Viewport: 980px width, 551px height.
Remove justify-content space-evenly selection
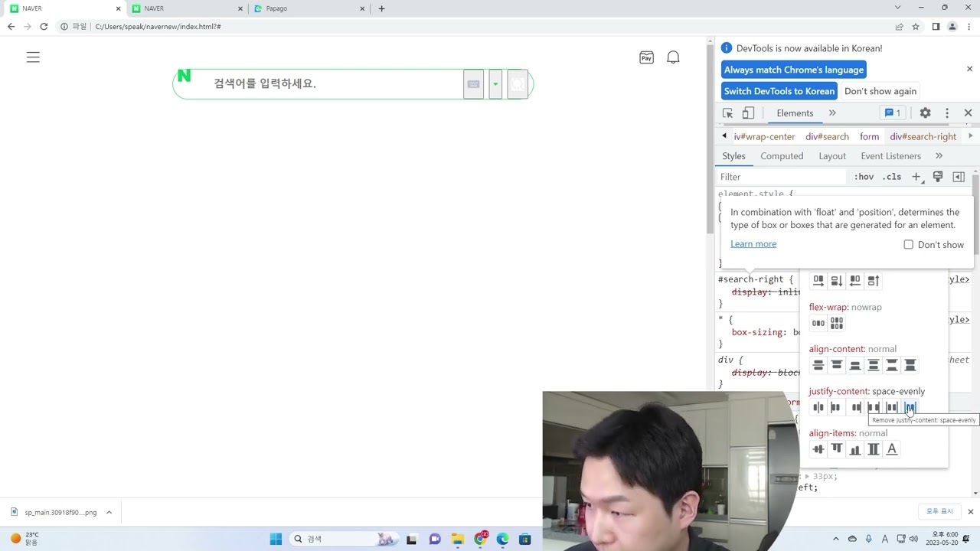910,407
